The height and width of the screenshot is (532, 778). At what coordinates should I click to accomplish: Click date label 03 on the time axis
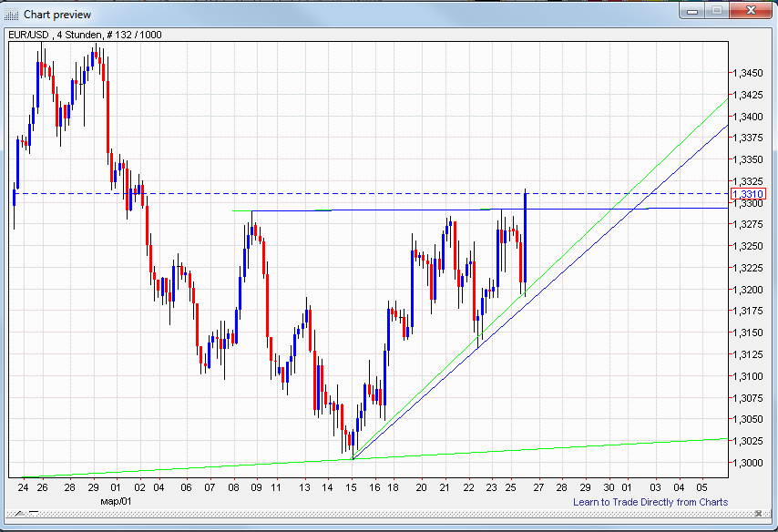coord(656,488)
